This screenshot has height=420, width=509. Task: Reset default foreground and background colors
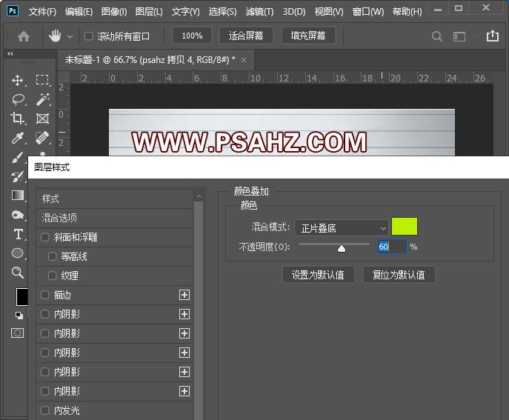tap(19, 315)
